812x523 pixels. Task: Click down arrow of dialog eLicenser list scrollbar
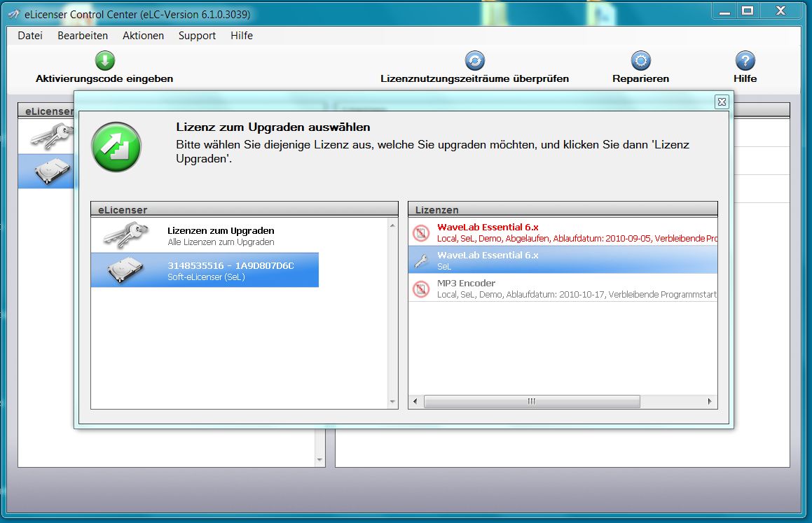[x=392, y=402]
